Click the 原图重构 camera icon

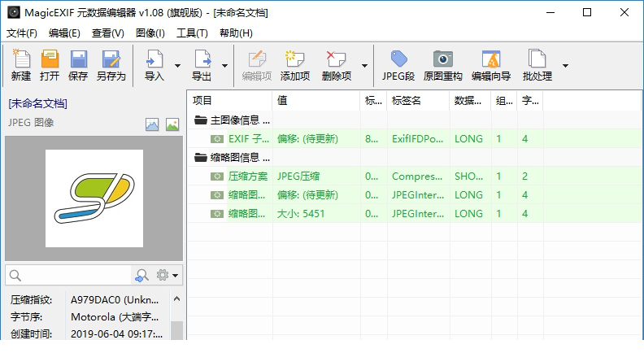coord(442,59)
